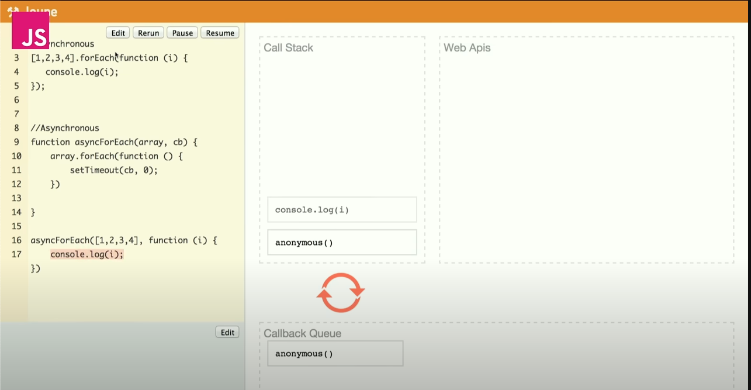The image size is (751, 390).
Task: Select anonymous() frame in Call Stack
Action: click(x=342, y=242)
